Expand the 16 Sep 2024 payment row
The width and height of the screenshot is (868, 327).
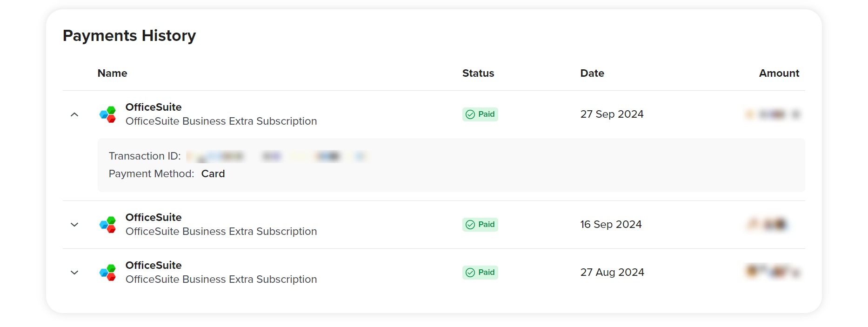pyautogui.click(x=74, y=225)
